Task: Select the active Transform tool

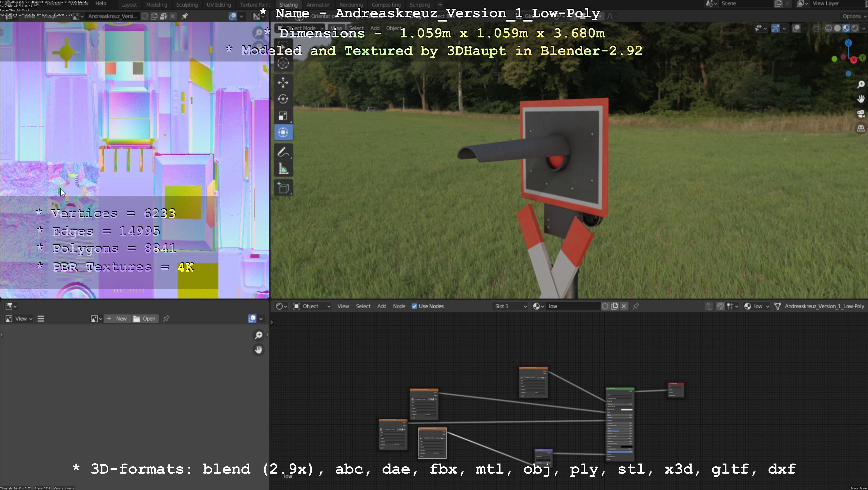Action: click(283, 132)
